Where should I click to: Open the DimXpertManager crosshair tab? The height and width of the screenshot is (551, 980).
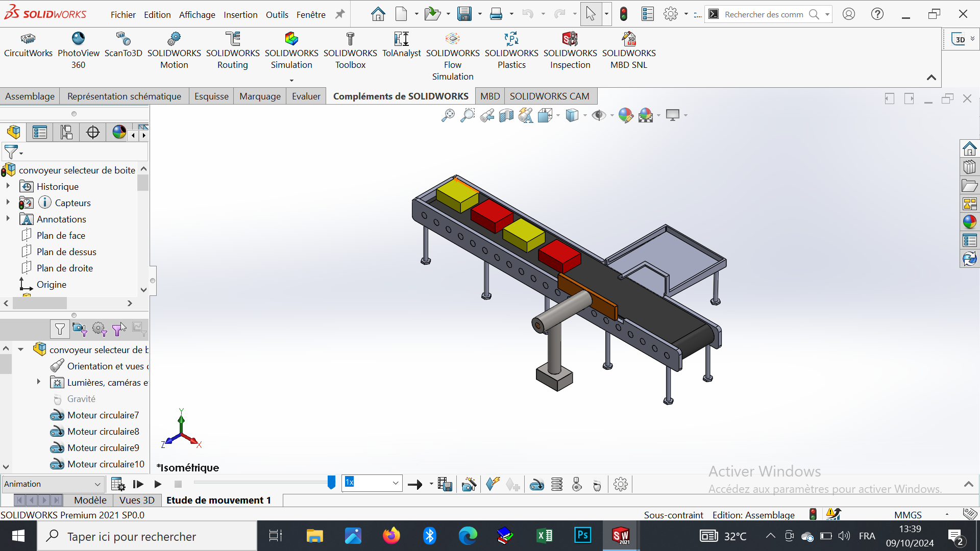[x=93, y=132]
